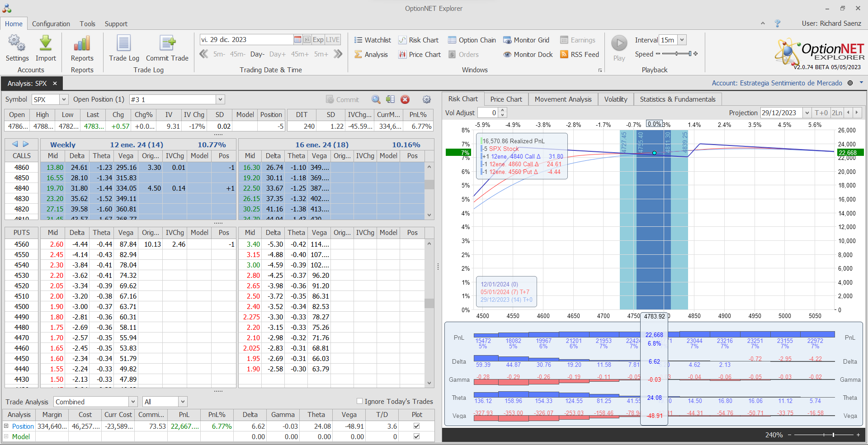Enable Ignore Today's Trades
The image size is (868, 445).
click(359, 401)
